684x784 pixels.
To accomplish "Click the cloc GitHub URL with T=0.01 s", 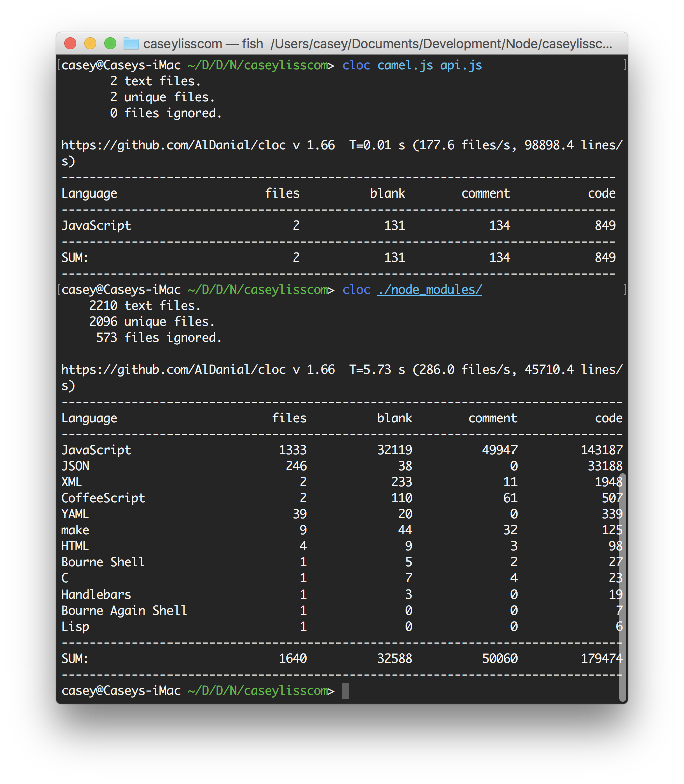I will click(342, 153).
